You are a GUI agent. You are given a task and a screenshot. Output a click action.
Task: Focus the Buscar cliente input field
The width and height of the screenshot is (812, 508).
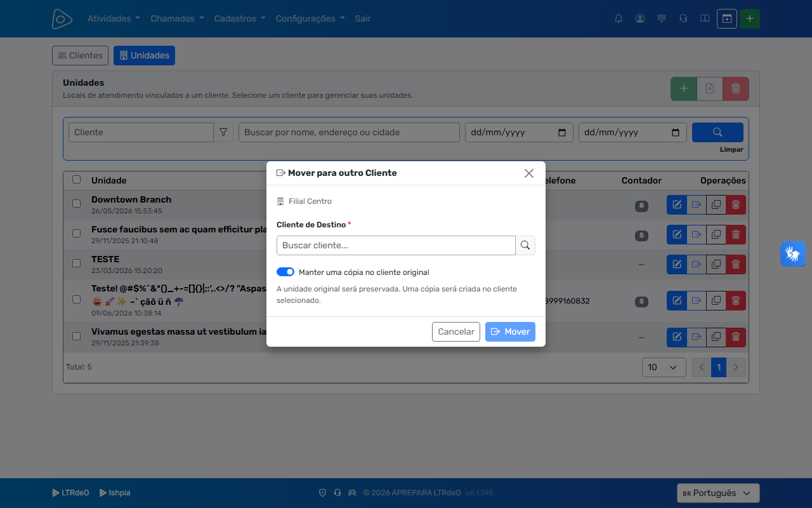pos(396,245)
